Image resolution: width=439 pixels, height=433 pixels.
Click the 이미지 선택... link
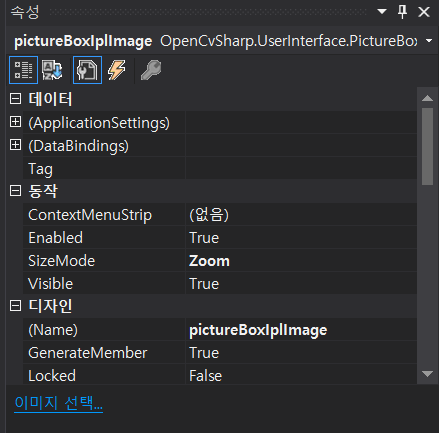click(58, 403)
